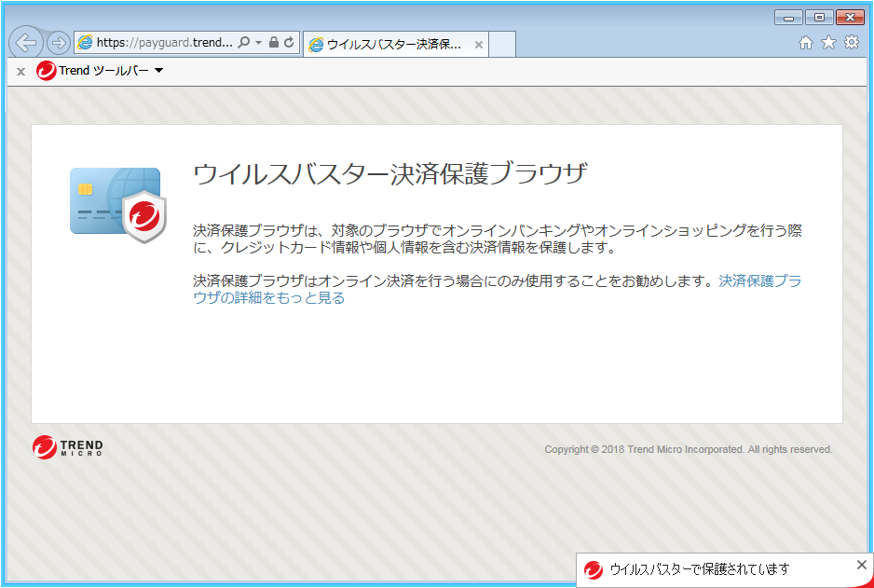Click the magnifier search icon in address bar
The height and width of the screenshot is (588, 874).
tap(244, 43)
